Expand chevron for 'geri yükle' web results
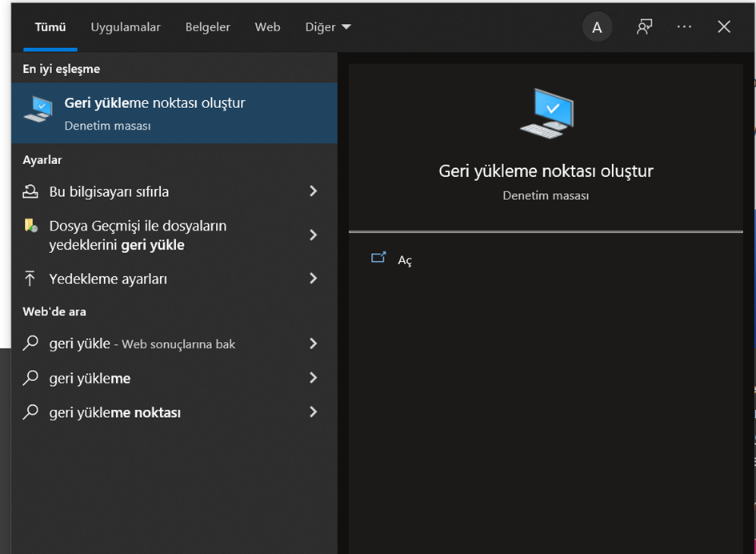This screenshot has height=554, width=756. (313, 343)
